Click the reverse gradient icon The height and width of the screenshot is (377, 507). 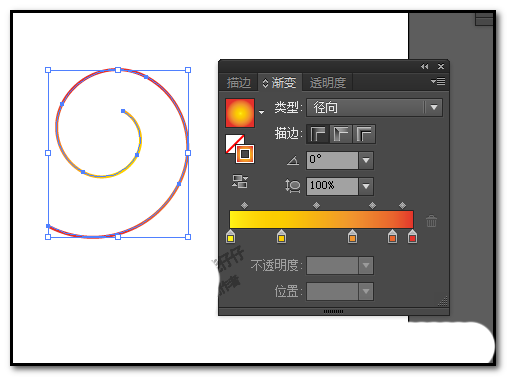[240, 182]
